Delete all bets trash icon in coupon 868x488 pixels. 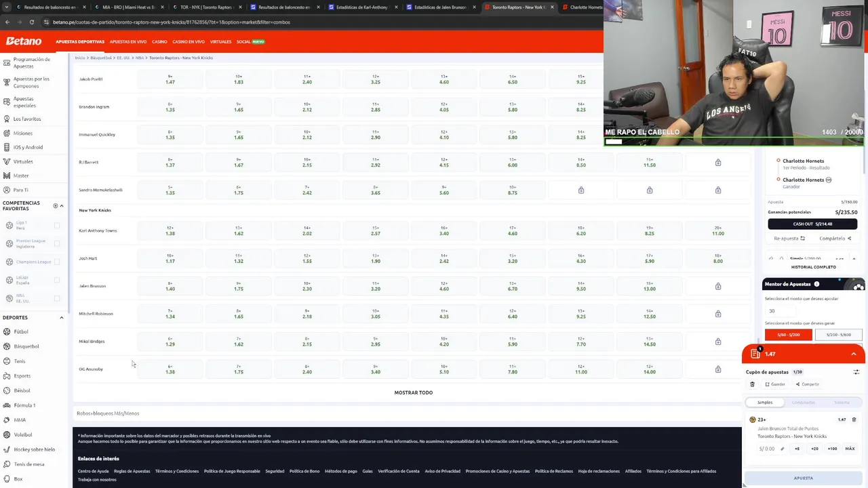tap(752, 384)
